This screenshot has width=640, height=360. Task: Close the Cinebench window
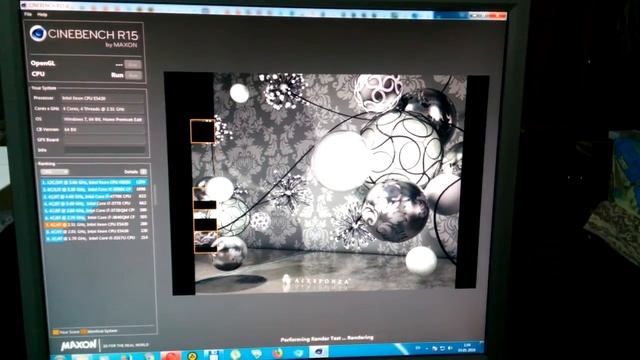[499, 16]
